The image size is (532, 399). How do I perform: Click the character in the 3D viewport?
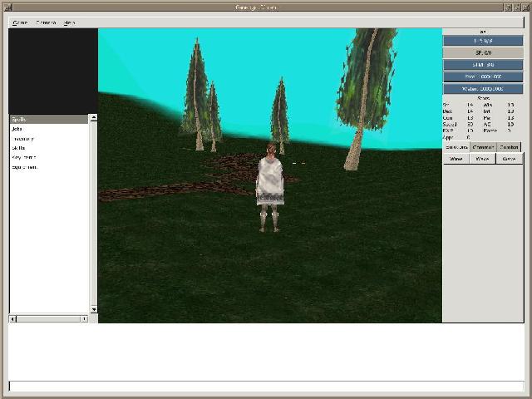pos(270,185)
